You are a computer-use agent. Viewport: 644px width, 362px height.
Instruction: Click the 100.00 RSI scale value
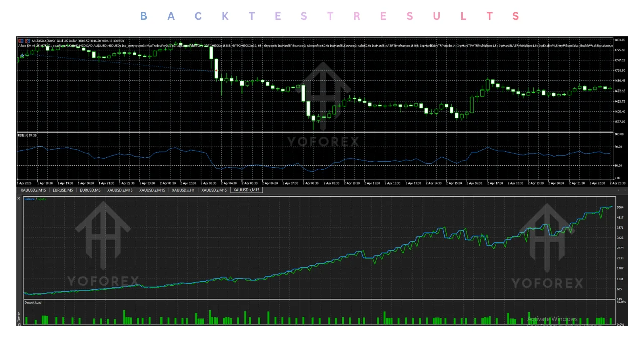click(619, 134)
